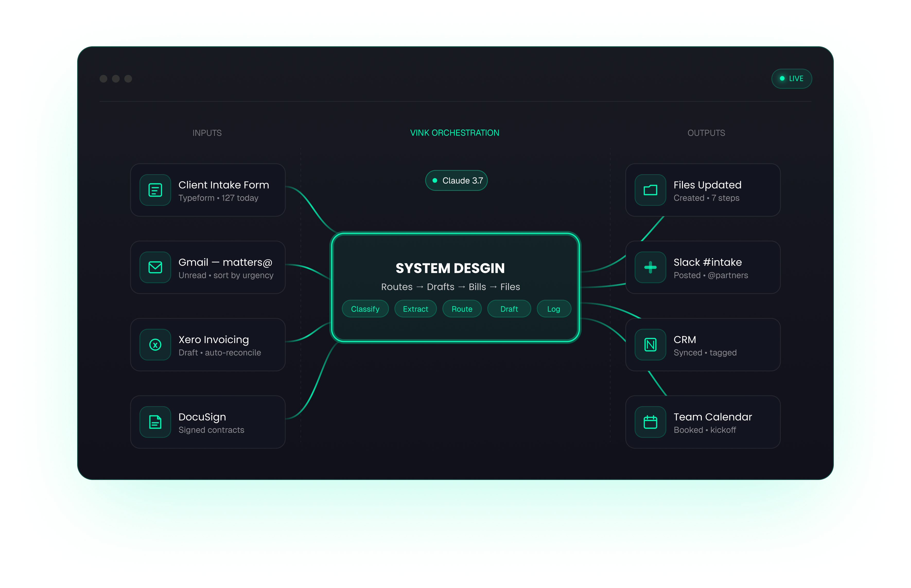
Task: Click the VINK ORCHESTRATION heading
Action: pyautogui.click(x=454, y=133)
